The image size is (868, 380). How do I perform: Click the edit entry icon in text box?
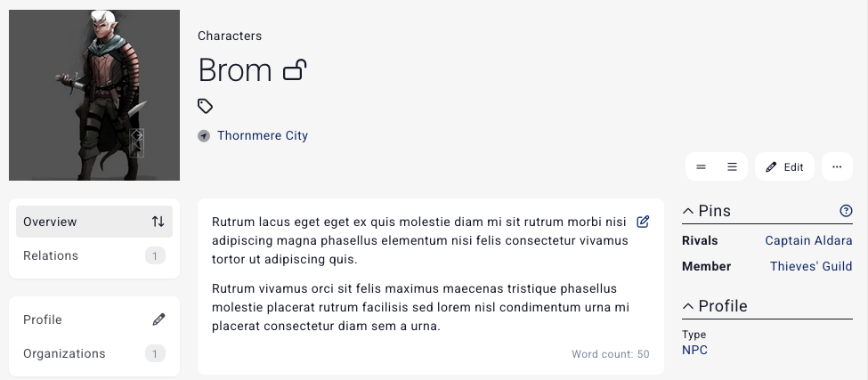[643, 222]
